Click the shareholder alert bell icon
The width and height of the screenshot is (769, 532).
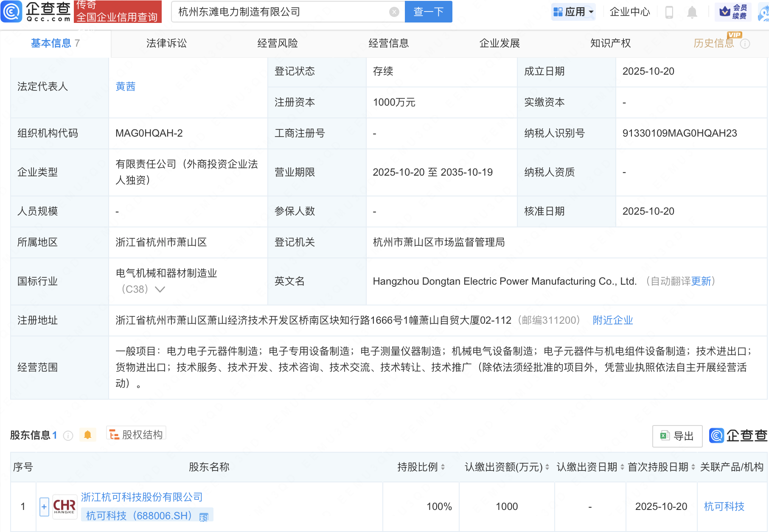(87, 435)
